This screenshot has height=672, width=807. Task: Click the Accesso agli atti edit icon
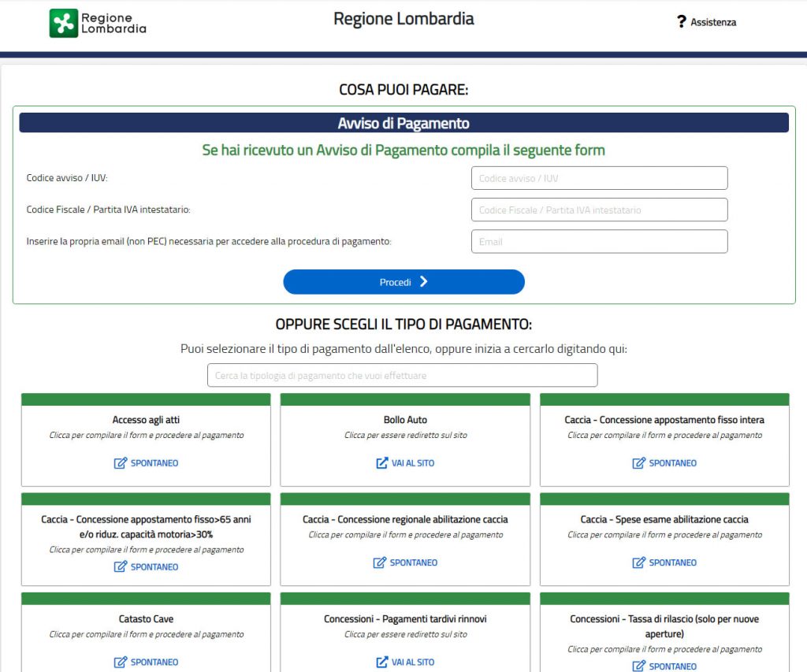pyautogui.click(x=120, y=463)
